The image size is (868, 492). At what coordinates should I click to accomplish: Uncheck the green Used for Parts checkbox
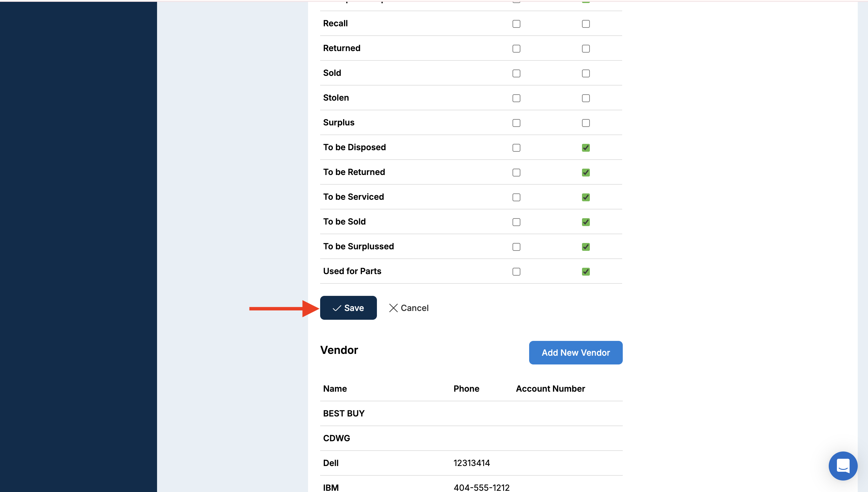586,272
